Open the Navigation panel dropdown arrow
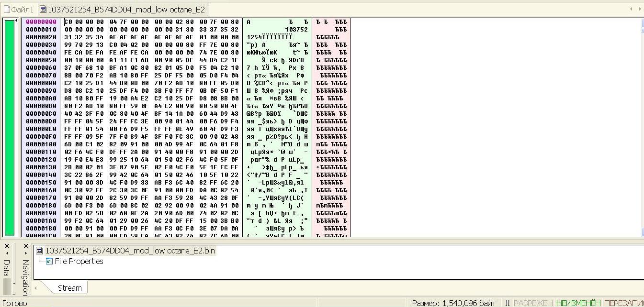This screenshot has width=644, height=307. tap(26, 252)
